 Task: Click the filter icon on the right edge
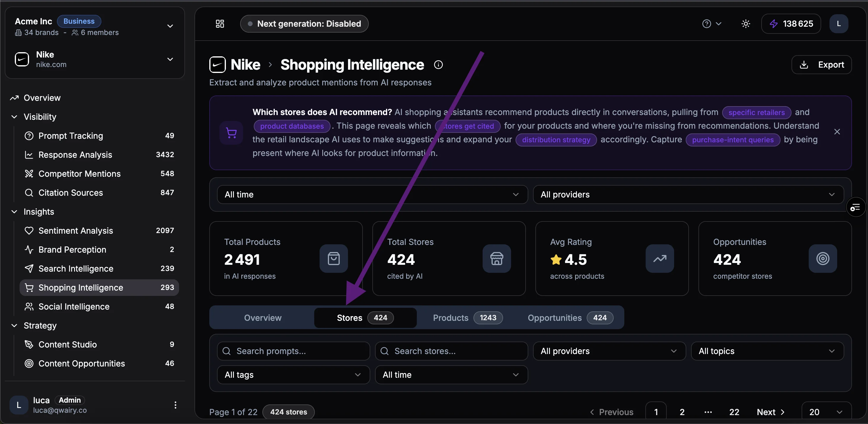[855, 207]
